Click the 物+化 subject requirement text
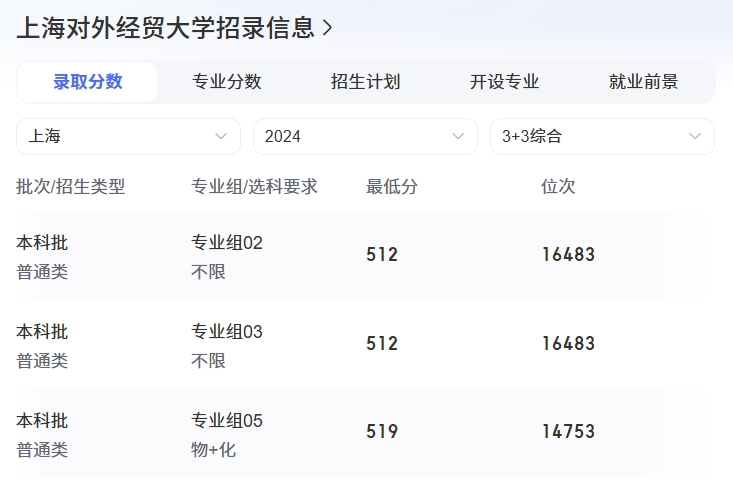The height and width of the screenshot is (494, 733). [214, 450]
